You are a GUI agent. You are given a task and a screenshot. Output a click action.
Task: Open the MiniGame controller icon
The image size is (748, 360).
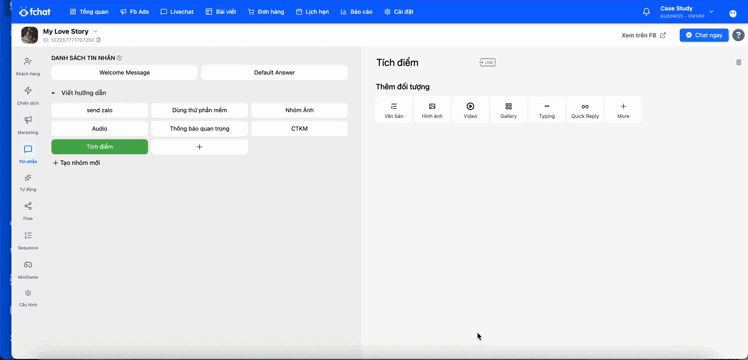(28, 265)
